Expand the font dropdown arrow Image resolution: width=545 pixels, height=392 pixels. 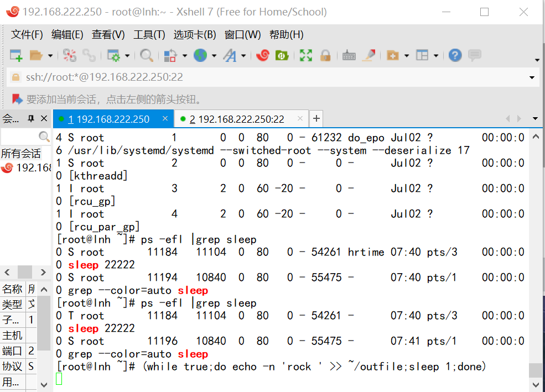click(243, 55)
